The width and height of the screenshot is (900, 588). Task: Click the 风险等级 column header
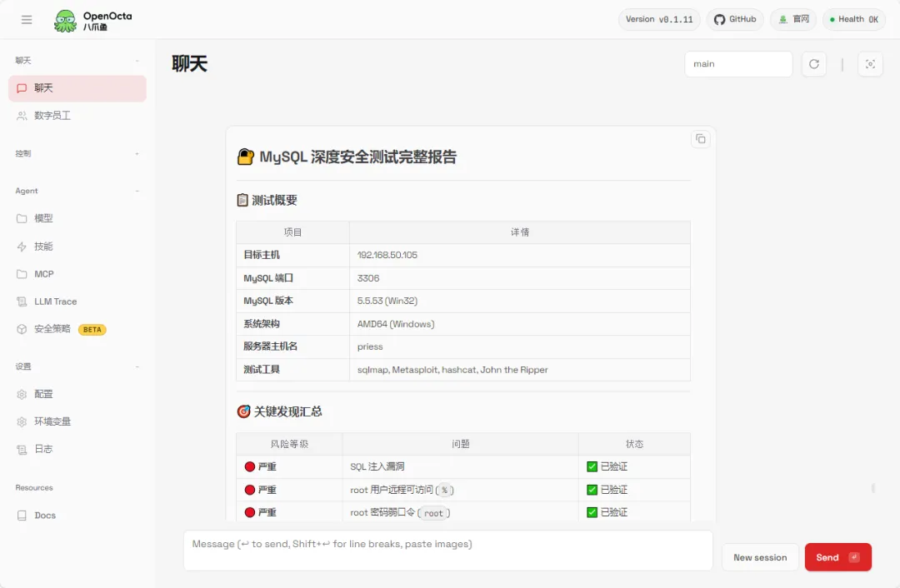289,444
